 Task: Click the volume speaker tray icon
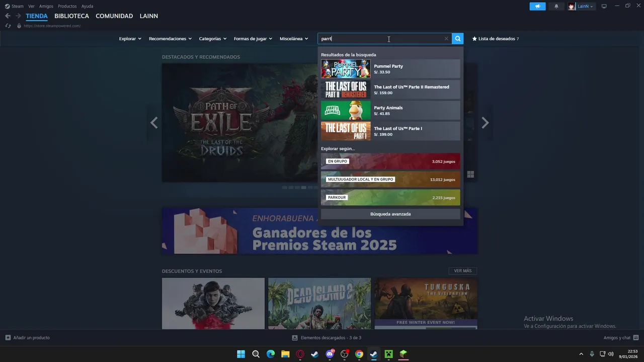[611, 354]
